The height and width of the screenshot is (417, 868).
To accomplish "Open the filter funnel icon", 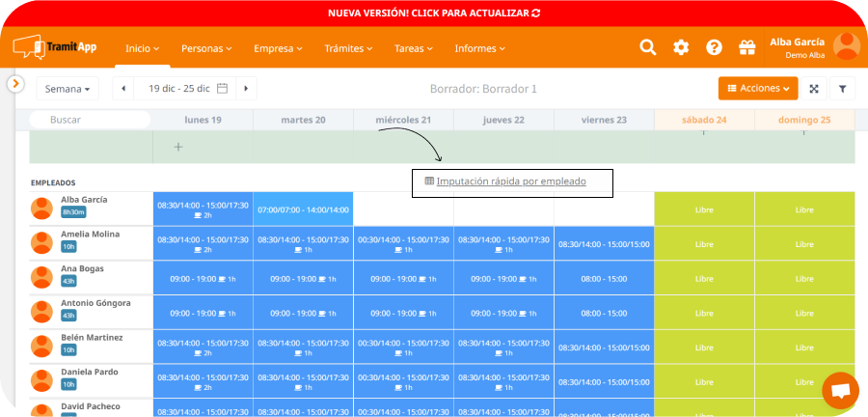I will coord(842,89).
